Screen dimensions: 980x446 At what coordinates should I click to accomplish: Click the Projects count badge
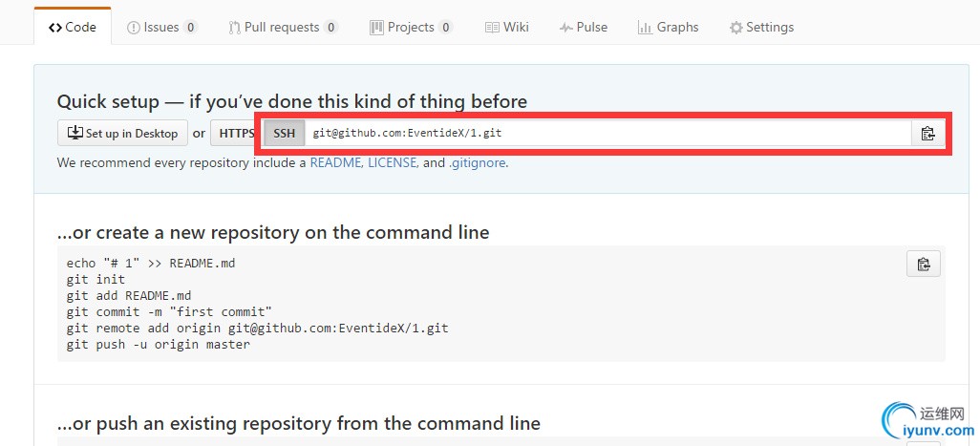pyautogui.click(x=445, y=28)
